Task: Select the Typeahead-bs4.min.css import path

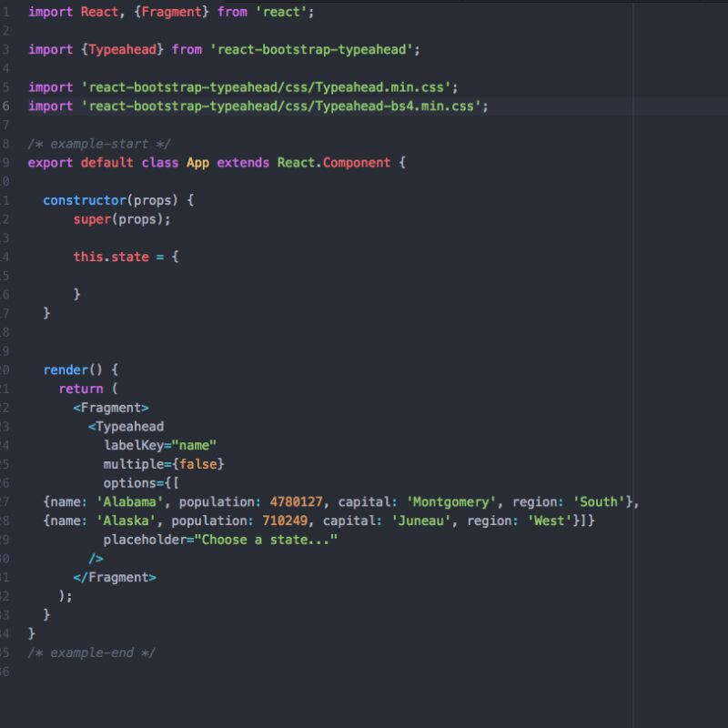Action: [x=282, y=106]
